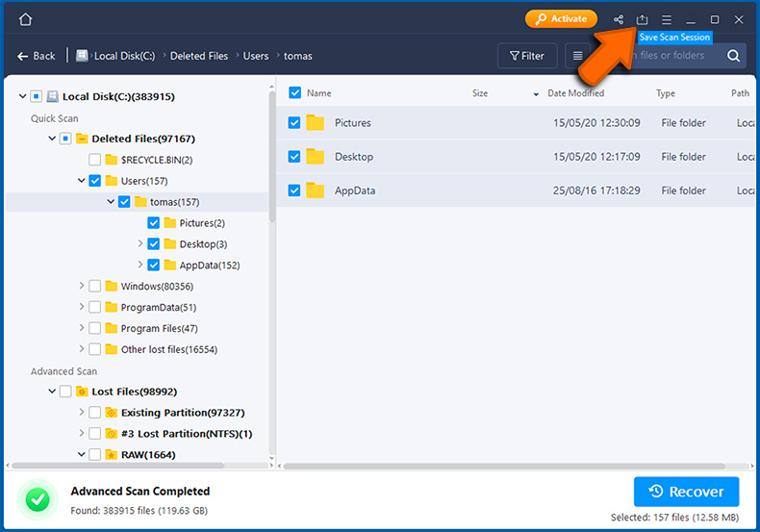
Task: Sort by the Name column header
Action: click(x=319, y=93)
